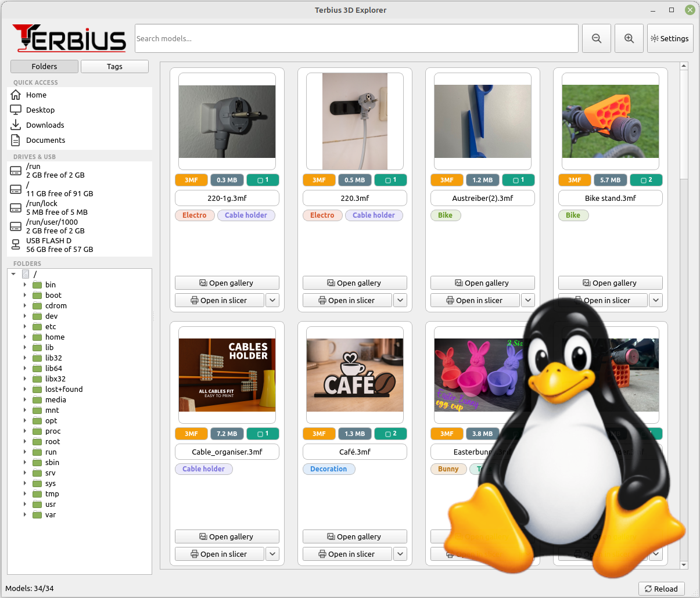Image resolution: width=700 pixels, height=598 pixels.
Task: Open the Home quick access location
Action: point(80,95)
